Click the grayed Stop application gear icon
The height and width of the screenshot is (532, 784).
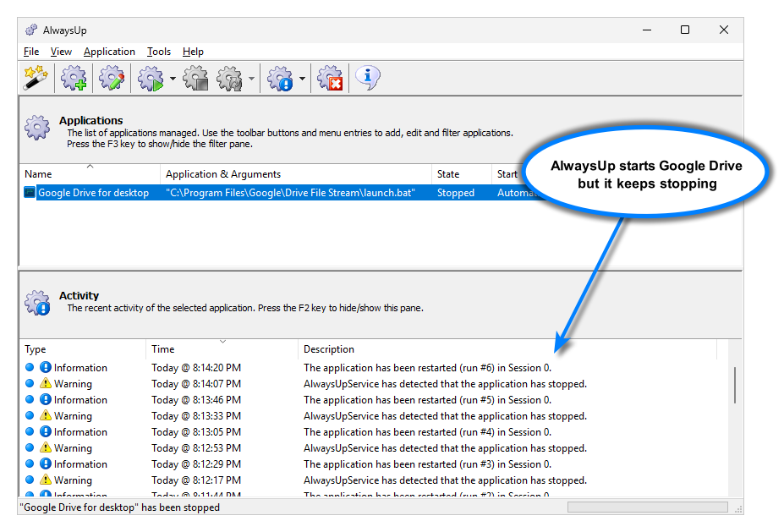pos(195,78)
